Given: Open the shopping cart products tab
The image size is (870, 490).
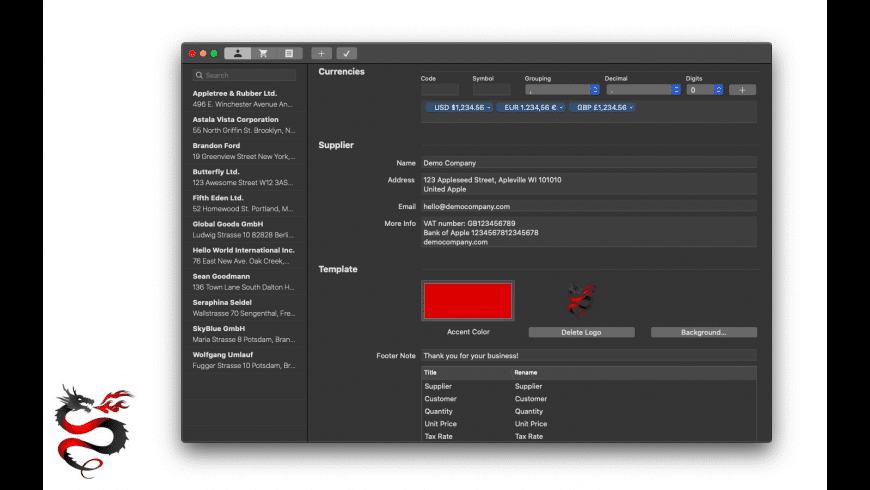Looking at the screenshot, I should pyautogui.click(x=263, y=53).
